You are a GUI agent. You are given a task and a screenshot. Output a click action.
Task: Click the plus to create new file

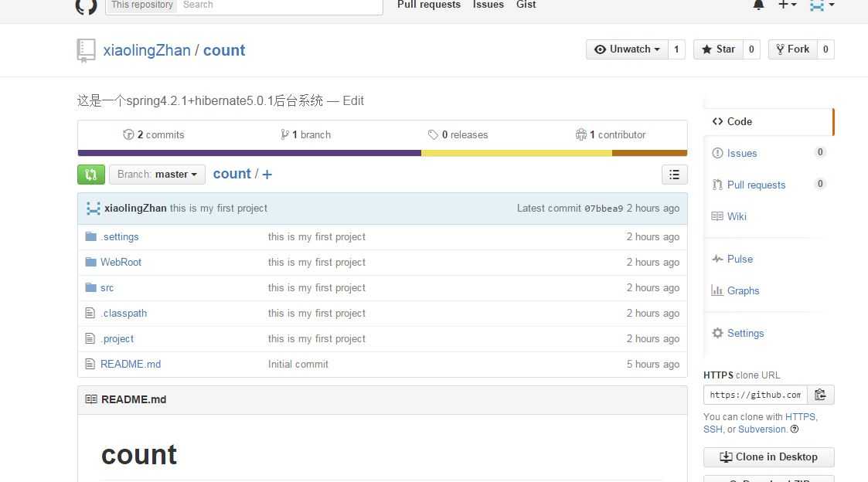[x=267, y=175]
